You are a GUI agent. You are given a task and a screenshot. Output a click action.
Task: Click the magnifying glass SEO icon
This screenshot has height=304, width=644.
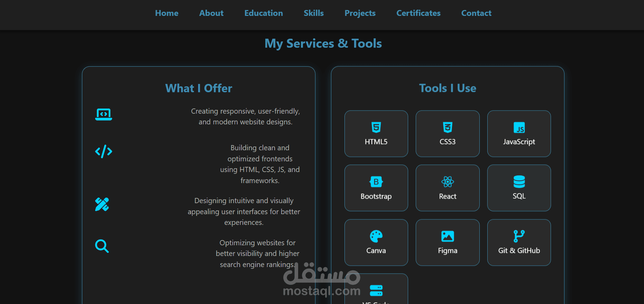102,246
